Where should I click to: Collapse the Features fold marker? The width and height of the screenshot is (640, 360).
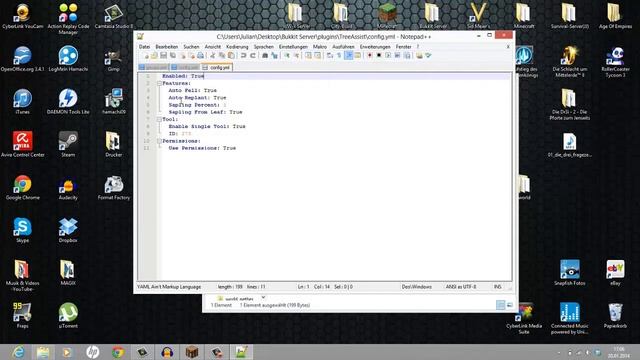(159, 83)
